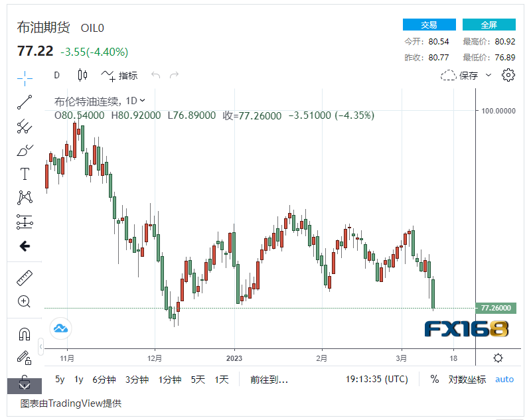Open the candlestick chart style selector
The height and width of the screenshot is (420, 531).
coord(82,75)
